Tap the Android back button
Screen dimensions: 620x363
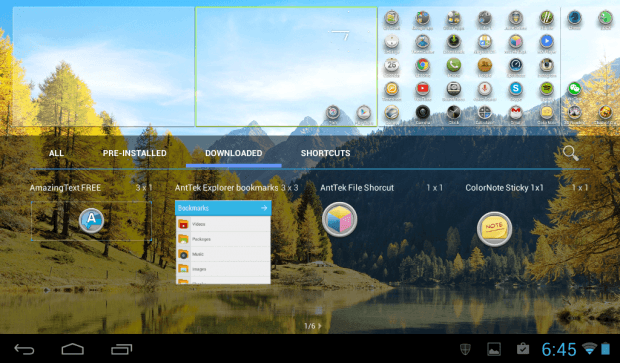[x=24, y=349]
